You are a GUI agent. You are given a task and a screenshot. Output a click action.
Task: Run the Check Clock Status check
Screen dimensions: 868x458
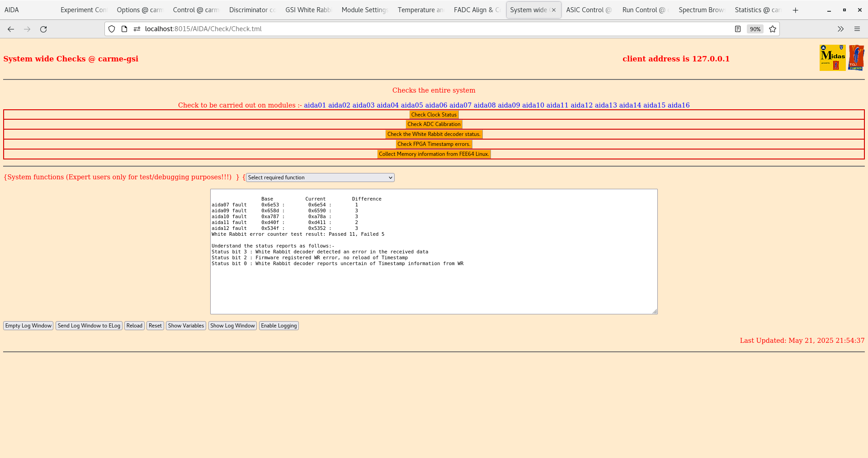pyautogui.click(x=434, y=114)
